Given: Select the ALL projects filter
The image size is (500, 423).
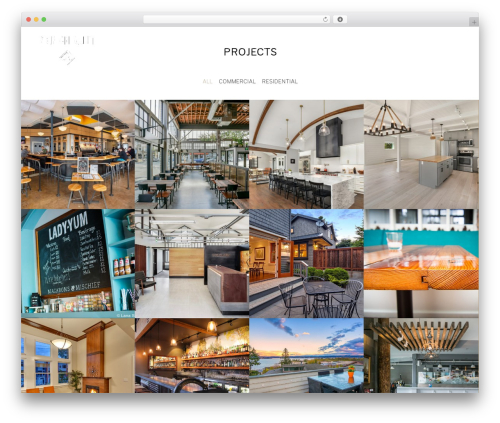Looking at the screenshot, I should 207,81.
